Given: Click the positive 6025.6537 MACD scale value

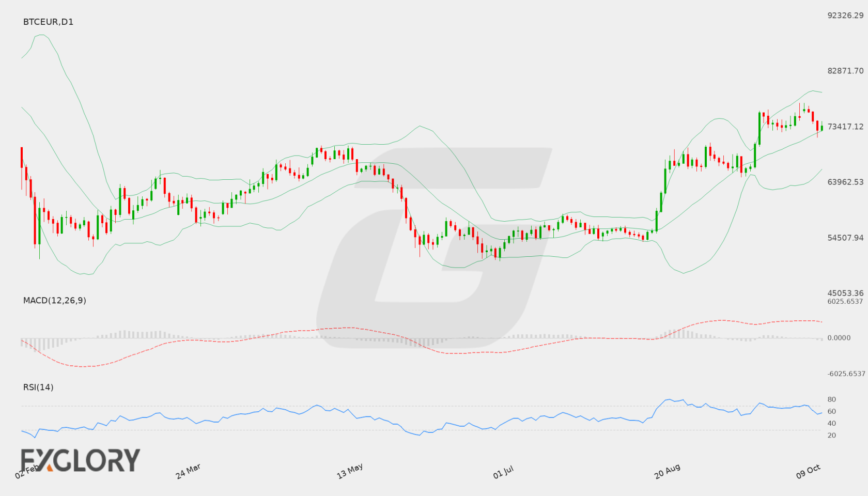Looking at the screenshot, I should [845, 301].
